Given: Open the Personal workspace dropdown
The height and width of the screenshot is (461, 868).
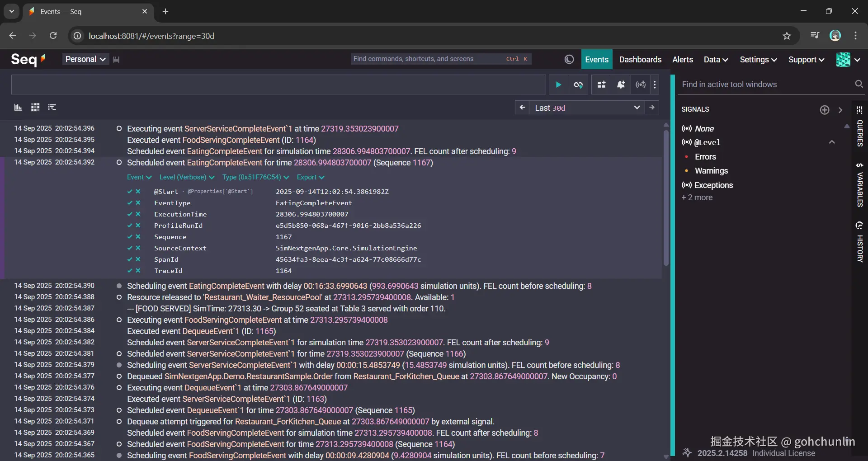Looking at the screenshot, I should coord(85,59).
